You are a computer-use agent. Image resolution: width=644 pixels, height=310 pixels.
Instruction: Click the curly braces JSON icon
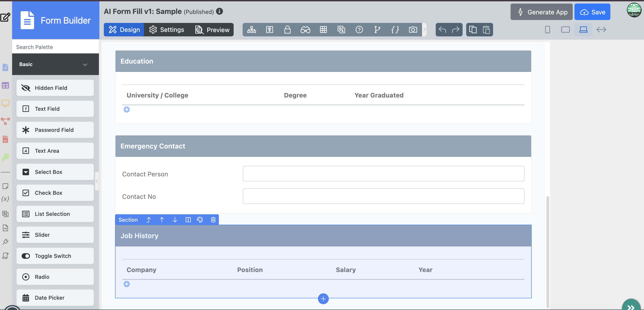395,30
